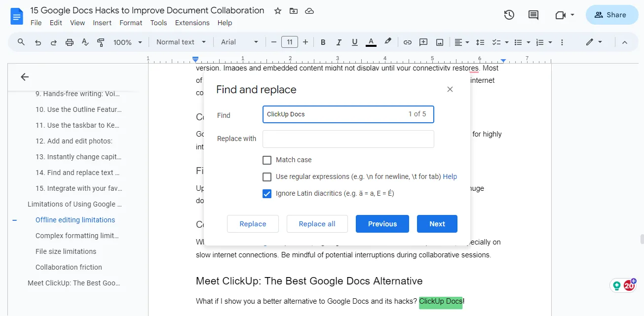Click the Replace all button
The height and width of the screenshot is (316, 644).
click(317, 223)
